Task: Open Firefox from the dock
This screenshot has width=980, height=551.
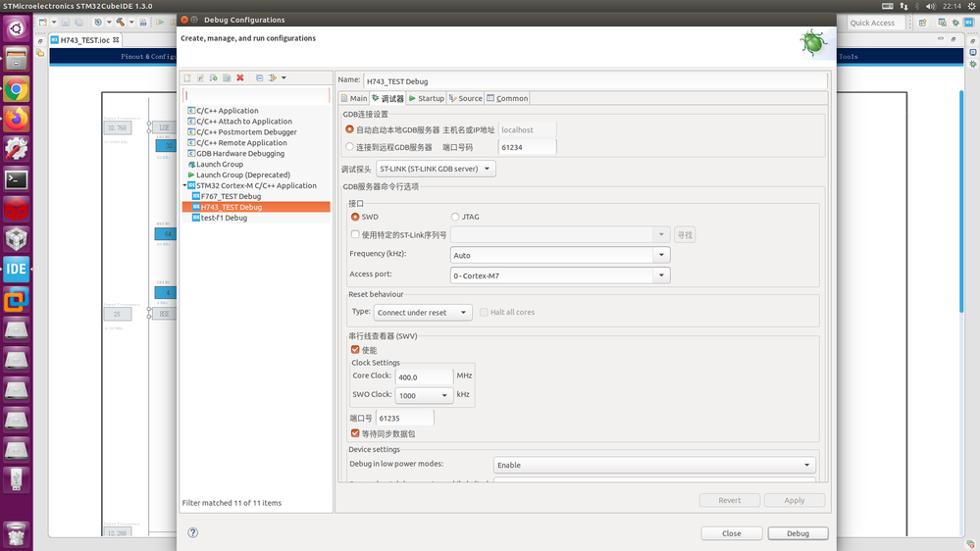Action: coord(17,120)
